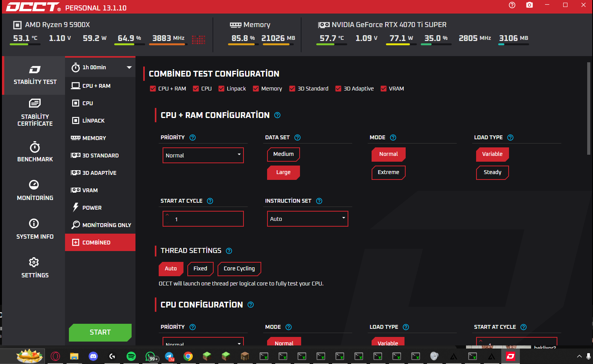
Task: Choose Normal mode in CPU + RAM Configuration
Action: (x=389, y=154)
